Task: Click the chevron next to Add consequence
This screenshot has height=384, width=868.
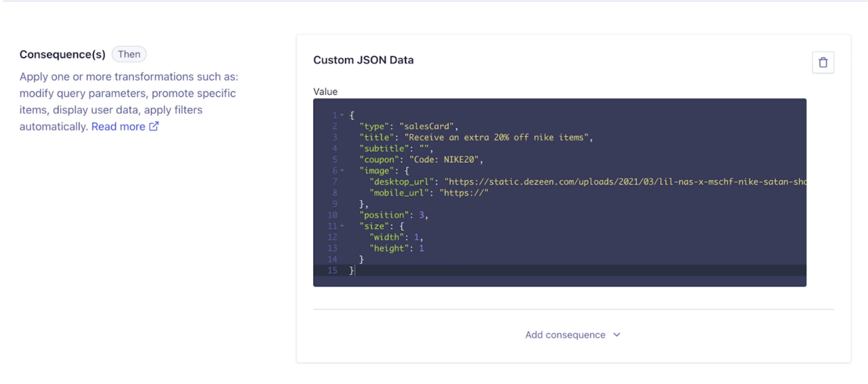Action: [x=616, y=335]
